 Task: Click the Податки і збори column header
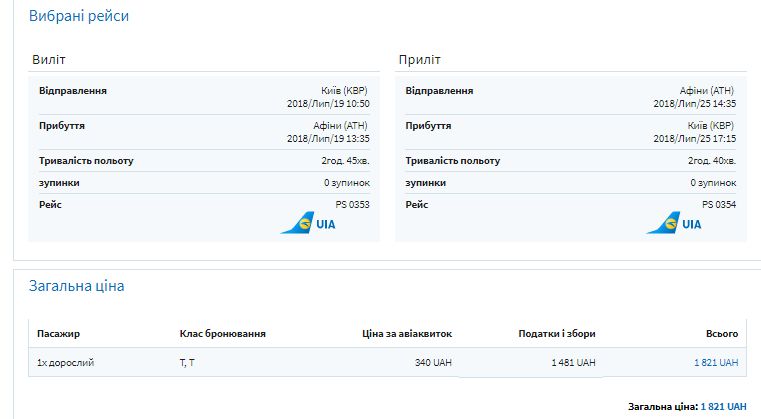(x=557, y=333)
